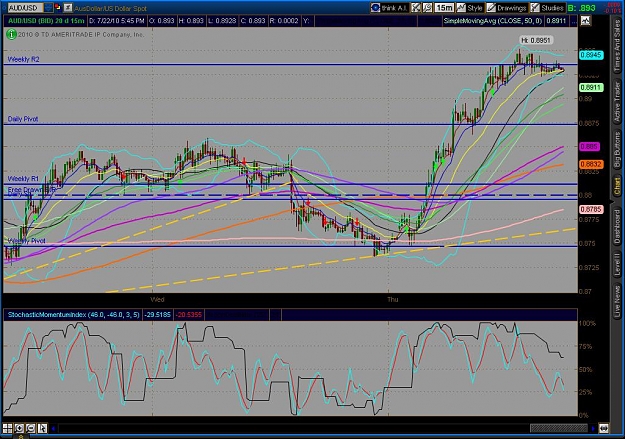Click the O: 0.893 open price value

click(162, 21)
